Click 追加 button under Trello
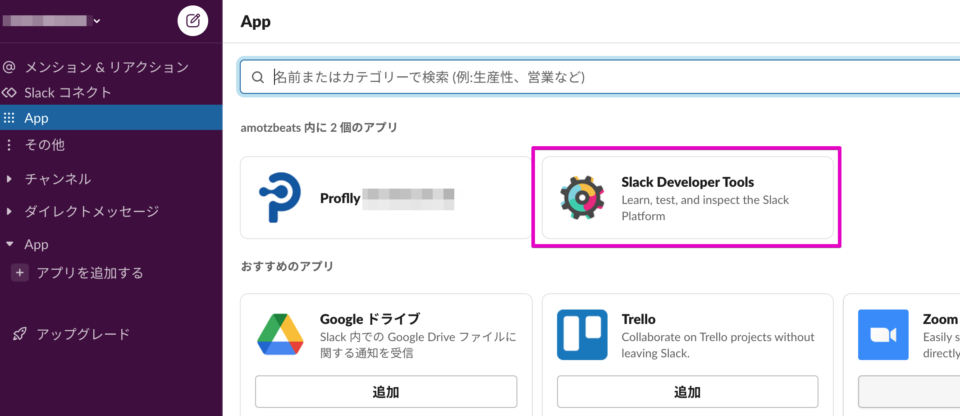This screenshot has width=960, height=416. point(688,392)
